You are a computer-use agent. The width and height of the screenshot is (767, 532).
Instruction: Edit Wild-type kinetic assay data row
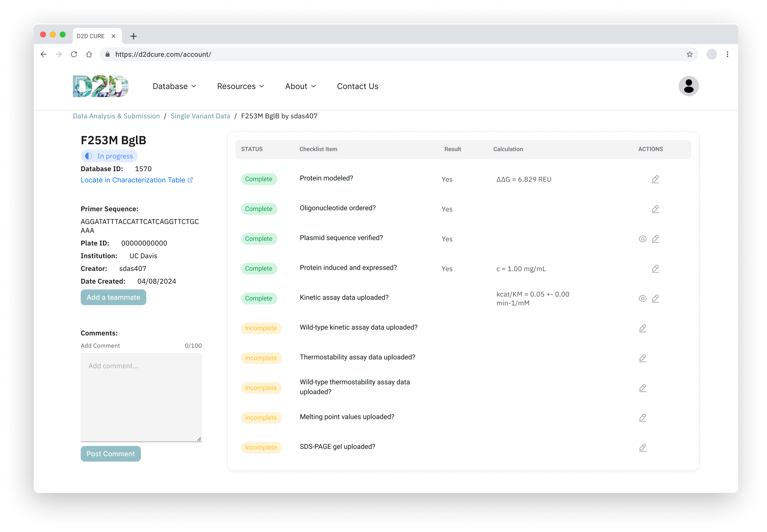coord(642,328)
